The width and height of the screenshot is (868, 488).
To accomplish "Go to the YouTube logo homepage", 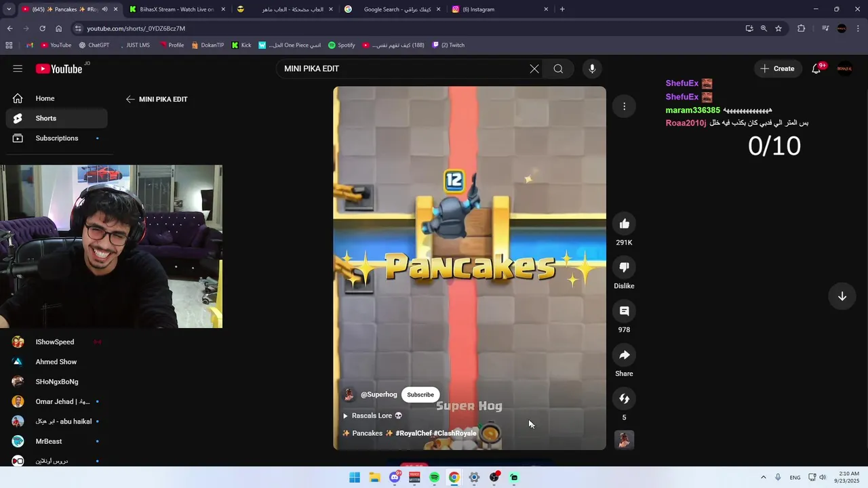I will (x=59, y=68).
